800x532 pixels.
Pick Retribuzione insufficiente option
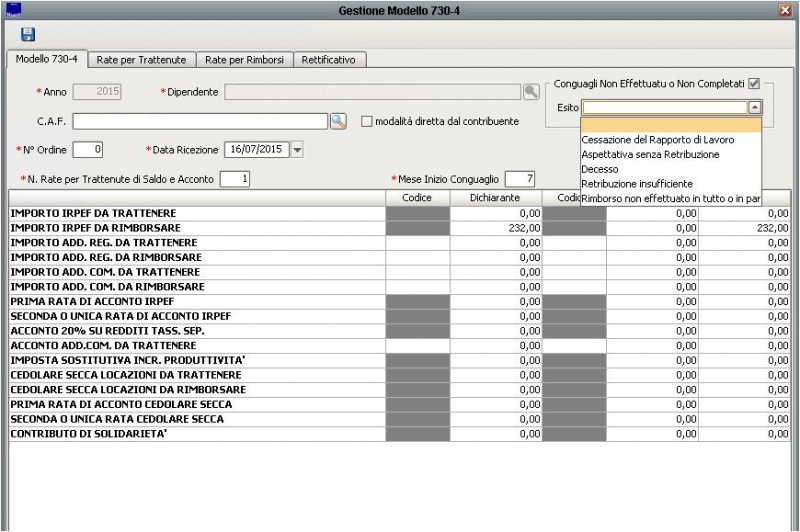pyautogui.click(x=636, y=184)
